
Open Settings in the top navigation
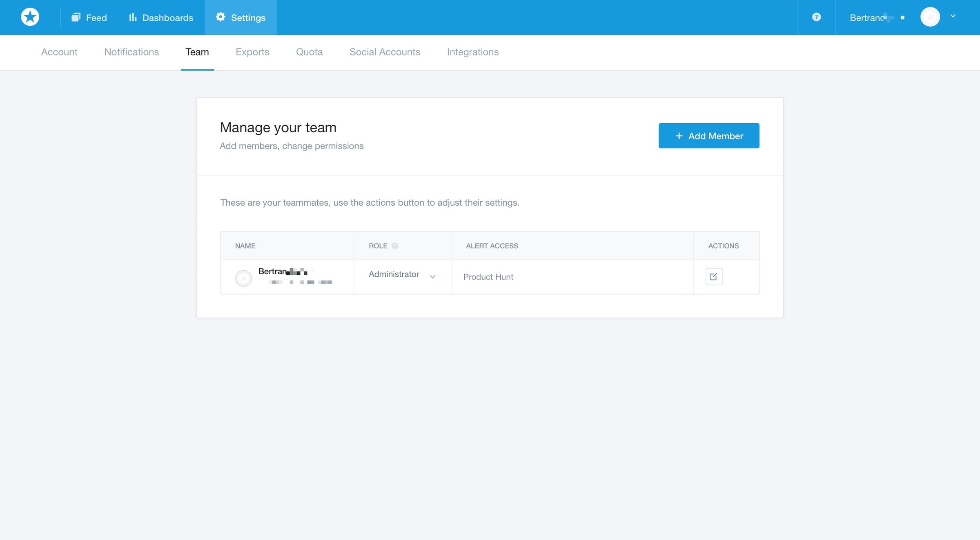coord(241,18)
